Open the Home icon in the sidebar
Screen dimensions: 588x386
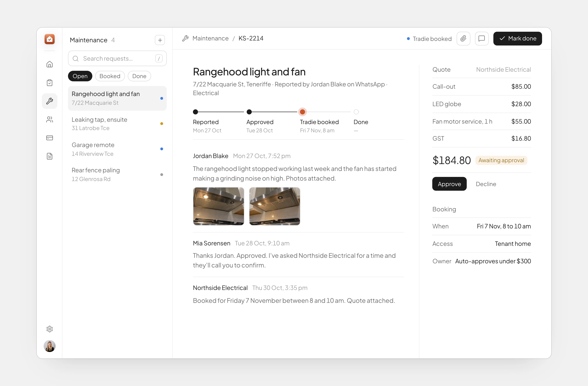(50, 64)
